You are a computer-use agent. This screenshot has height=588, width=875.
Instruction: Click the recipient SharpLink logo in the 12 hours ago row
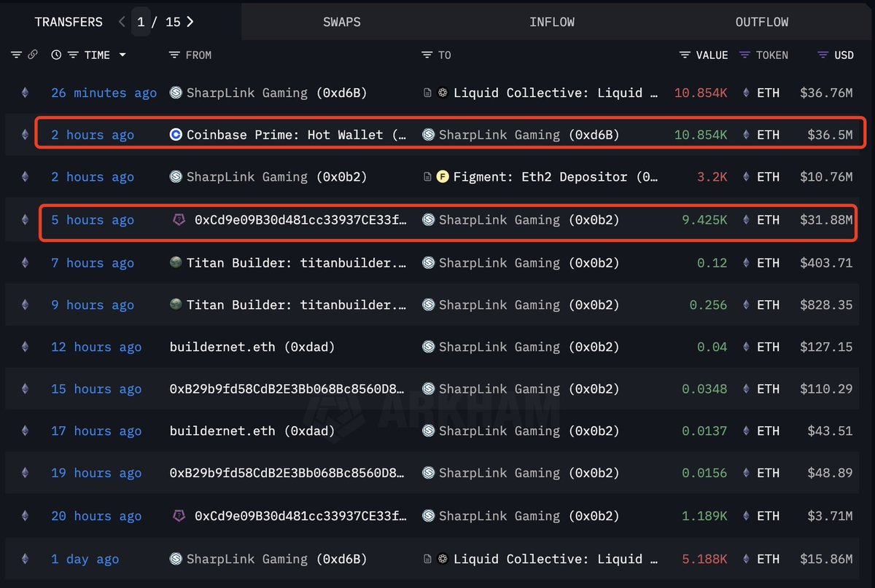point(429,347)
